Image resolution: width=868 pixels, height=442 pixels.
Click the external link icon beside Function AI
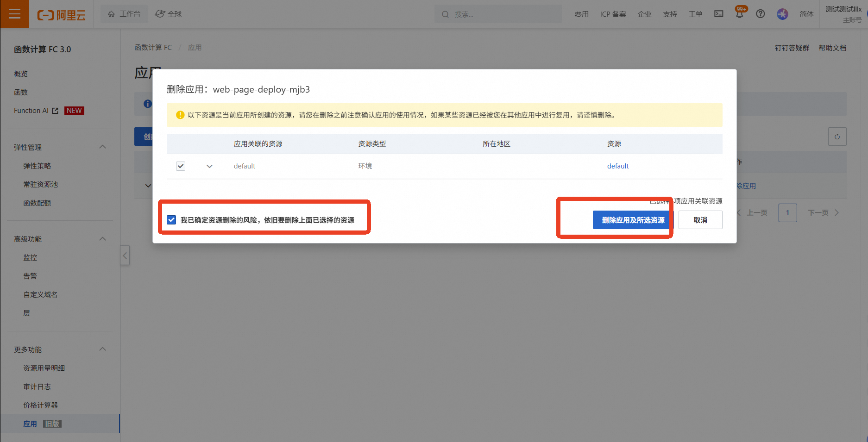click(55, 111)
